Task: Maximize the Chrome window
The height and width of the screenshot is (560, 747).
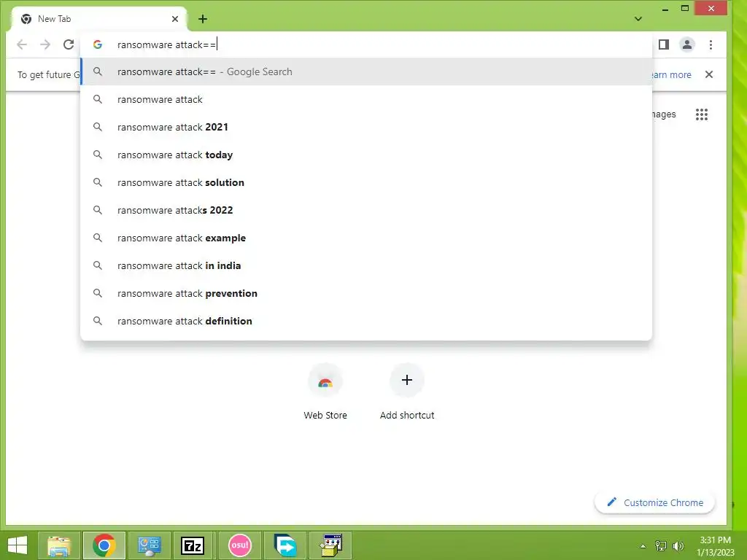Action: (x=685, y=9)
